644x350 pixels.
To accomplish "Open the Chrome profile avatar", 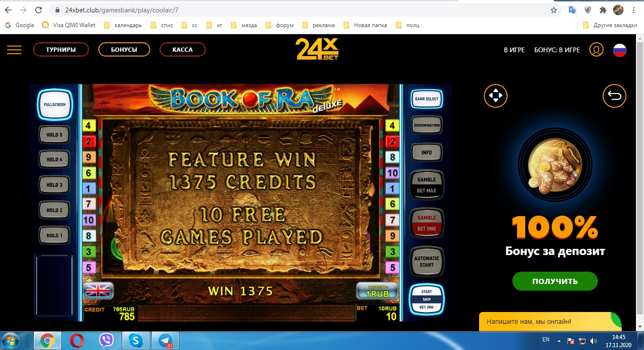I will pyautogui.click(x=618, y=10).
